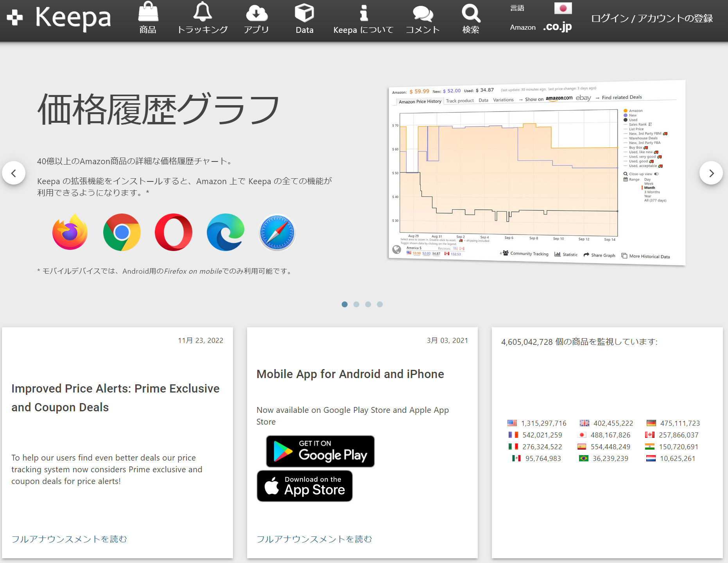Click the Firefox browser extension icon
728x563 pixels.
pos(70,232)
